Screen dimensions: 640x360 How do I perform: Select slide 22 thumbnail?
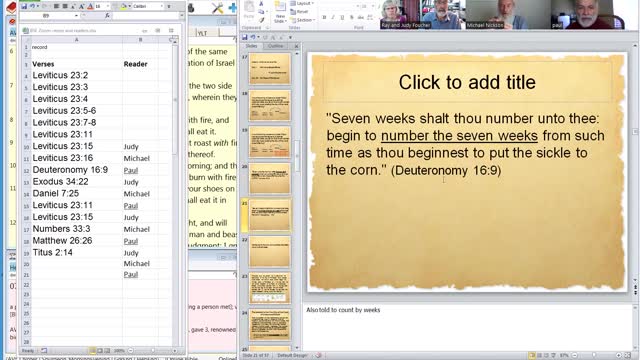pyautogui.click(x=269, y=251)
